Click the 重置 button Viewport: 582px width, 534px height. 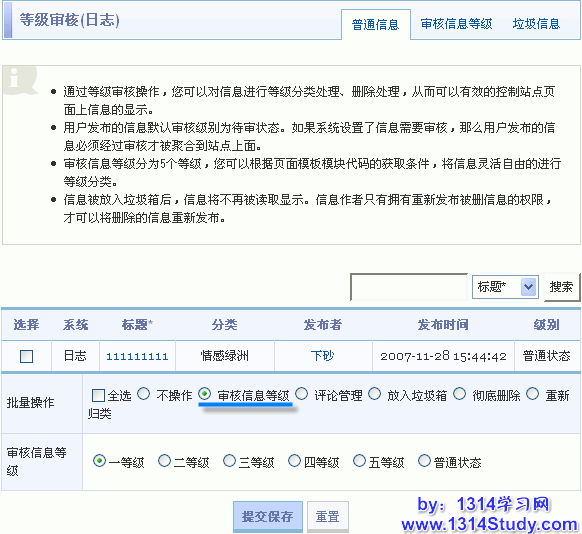[x=328, y=517]
